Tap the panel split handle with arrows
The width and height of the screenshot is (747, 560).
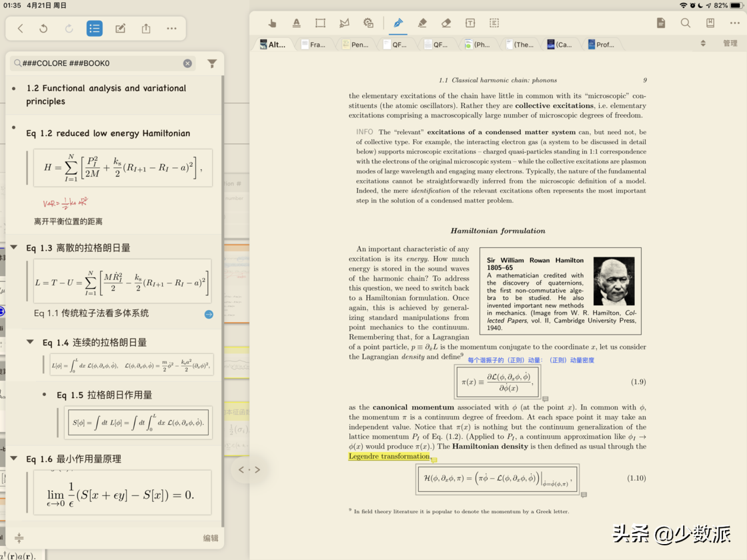tap(249, 470)
